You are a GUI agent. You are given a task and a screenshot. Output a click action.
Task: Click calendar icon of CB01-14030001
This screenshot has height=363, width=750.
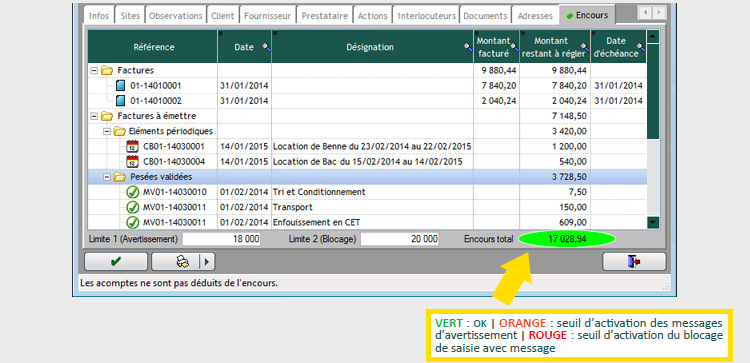[x=132, y=146]
